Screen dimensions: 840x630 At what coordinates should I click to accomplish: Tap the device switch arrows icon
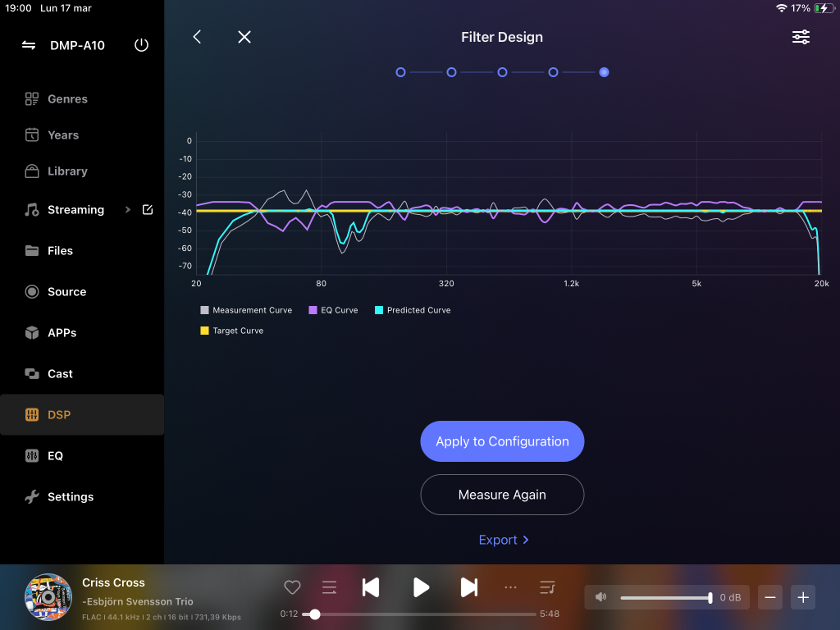point(29,46)
